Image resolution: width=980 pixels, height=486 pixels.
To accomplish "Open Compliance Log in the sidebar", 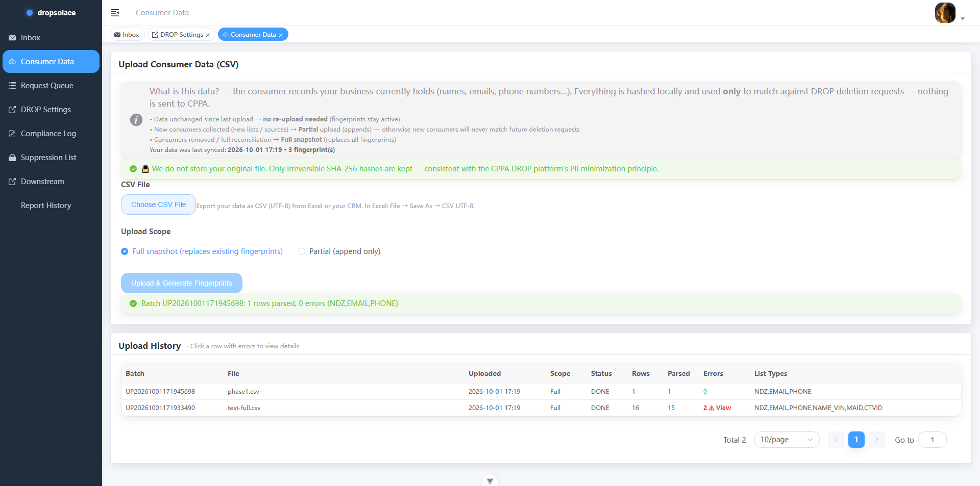I will pyautogui.click(x=51, y=134).
